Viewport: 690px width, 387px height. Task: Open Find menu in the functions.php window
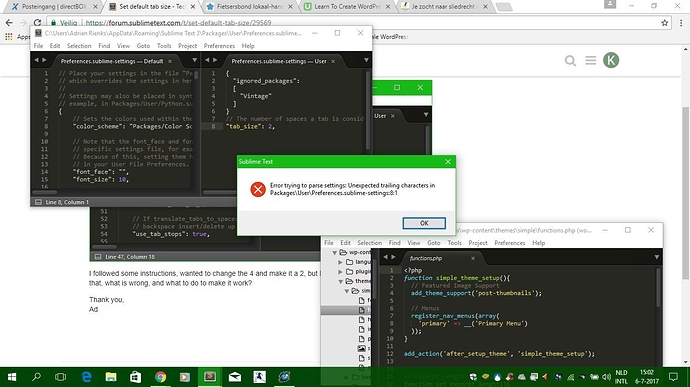[x=394, y=243]
